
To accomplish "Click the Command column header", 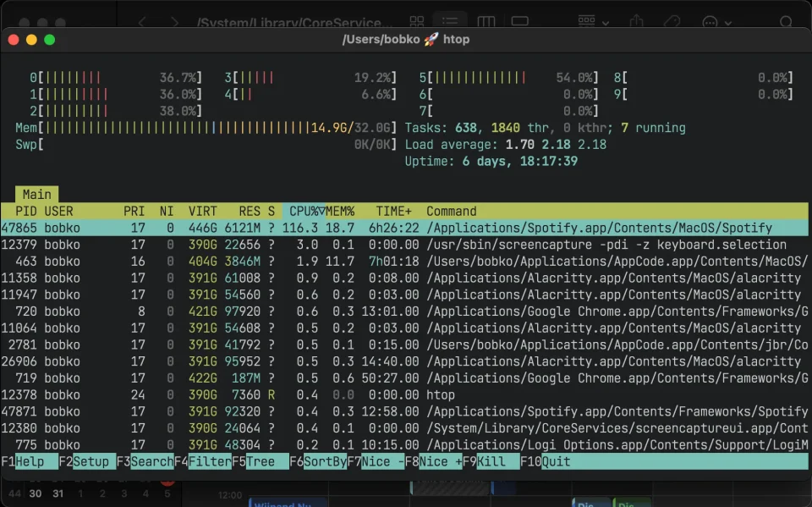I will click(451, 211).
